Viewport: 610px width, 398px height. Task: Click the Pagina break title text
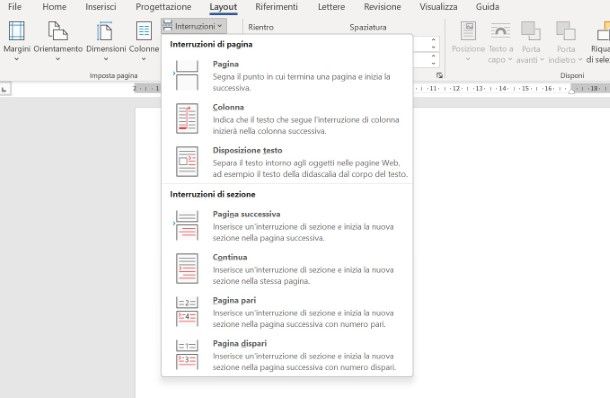coord(226,64)
